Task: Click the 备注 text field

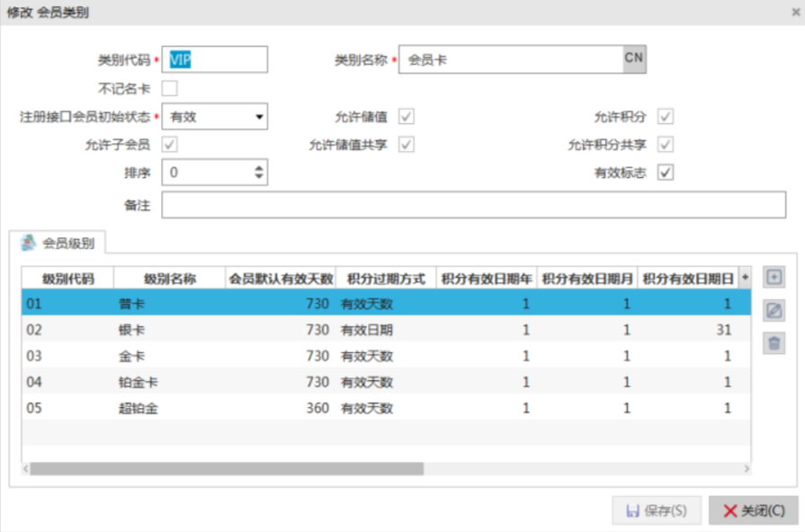Action: coord(473,205)
